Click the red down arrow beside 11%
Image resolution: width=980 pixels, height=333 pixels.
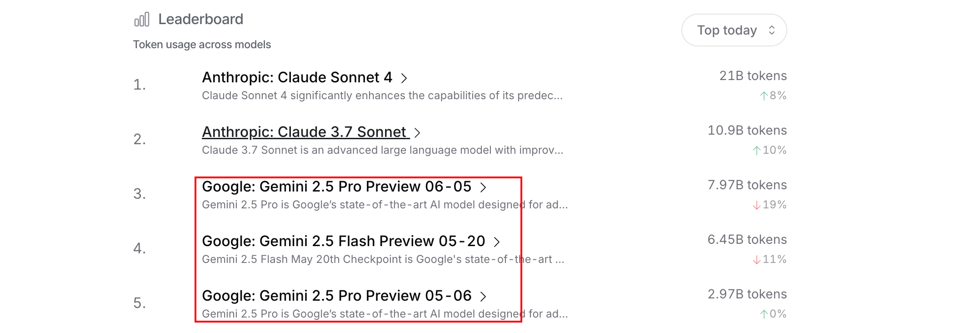(x=757, y=260)
